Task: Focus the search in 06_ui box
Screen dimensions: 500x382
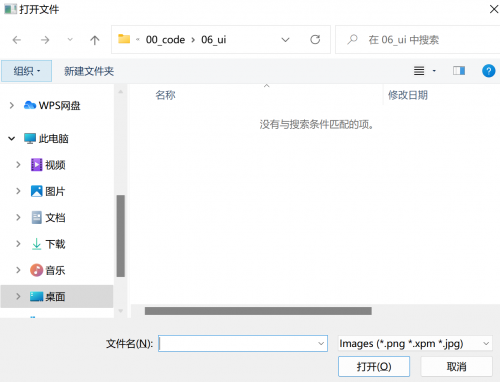Action: (x=418, y=40)
